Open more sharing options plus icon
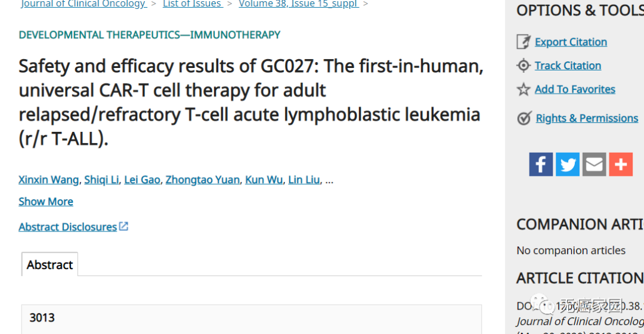The image size is (644, 334). pyautogui.click(x=621, y=164)
